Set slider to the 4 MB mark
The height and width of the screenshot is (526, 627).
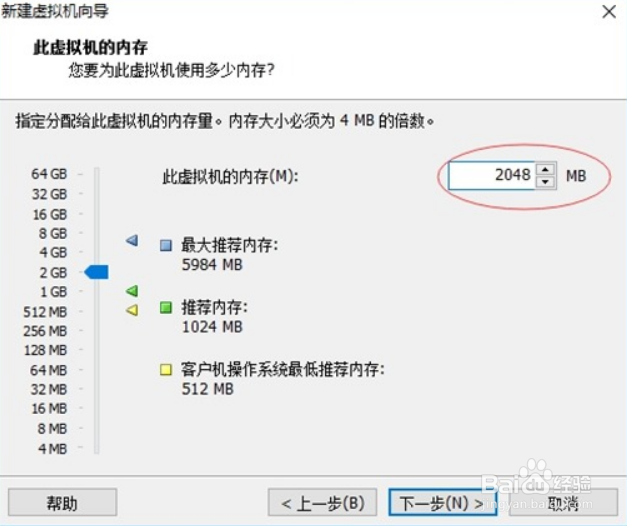[96, 448]
